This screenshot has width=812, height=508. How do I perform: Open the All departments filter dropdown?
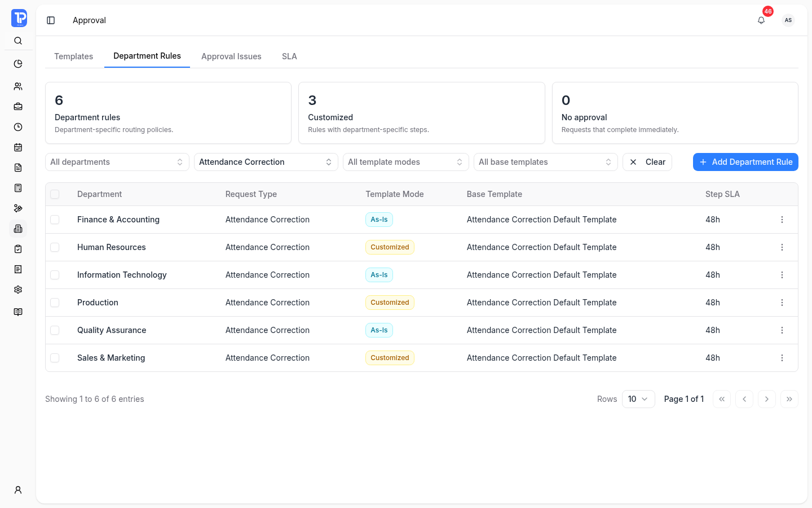click(x=117, y=162)
